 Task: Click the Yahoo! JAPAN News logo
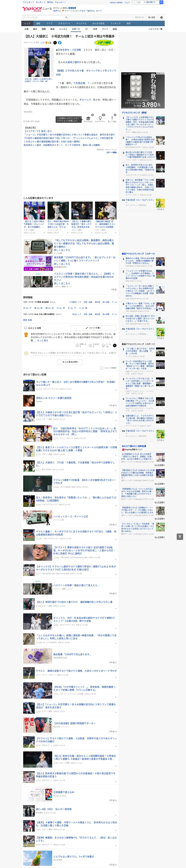(x=37, y=9)
